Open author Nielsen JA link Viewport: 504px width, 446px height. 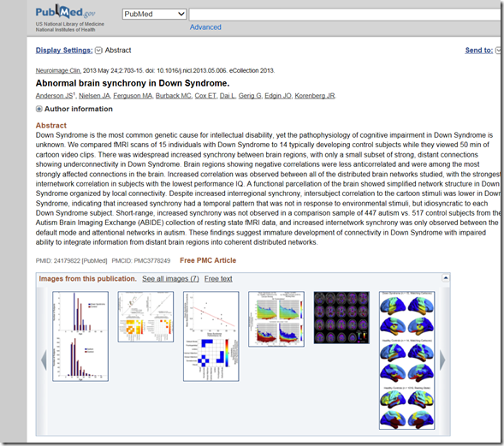(94, 96)
